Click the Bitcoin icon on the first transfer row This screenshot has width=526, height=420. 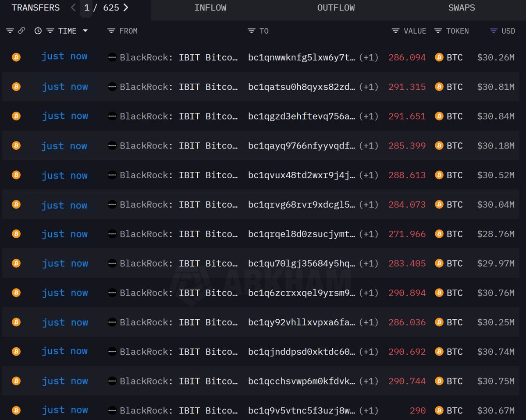16,57
